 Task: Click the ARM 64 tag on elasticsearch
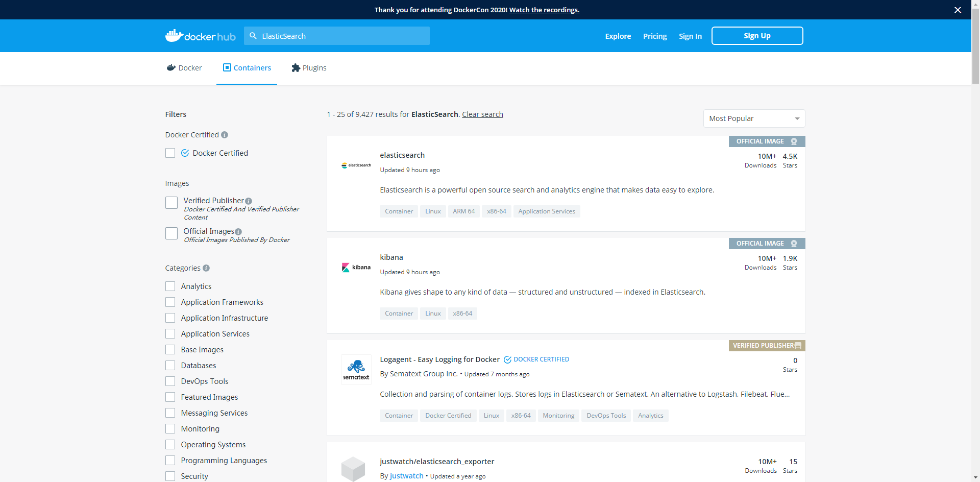463,211
